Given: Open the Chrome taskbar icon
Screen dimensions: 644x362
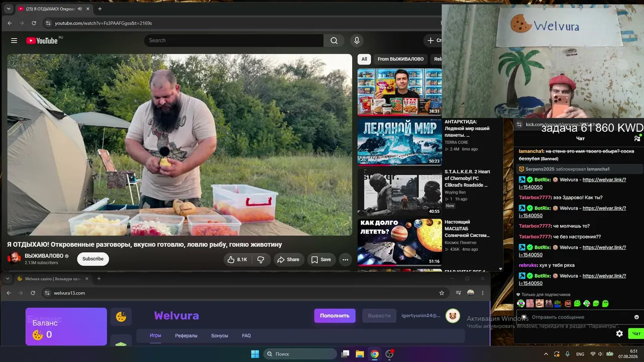Looking at the screenshot, I should pos(375,354).
